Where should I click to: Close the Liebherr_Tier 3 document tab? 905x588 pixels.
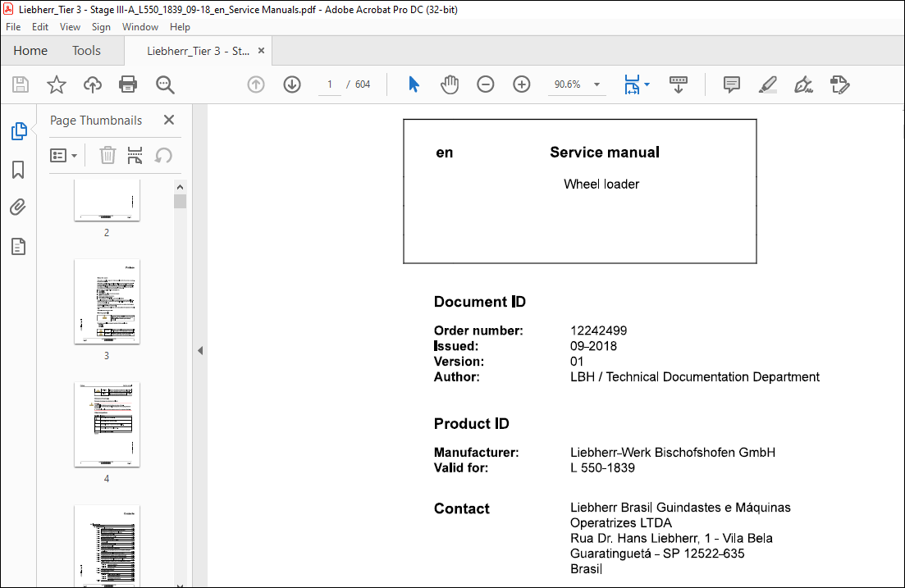point(261,51)
